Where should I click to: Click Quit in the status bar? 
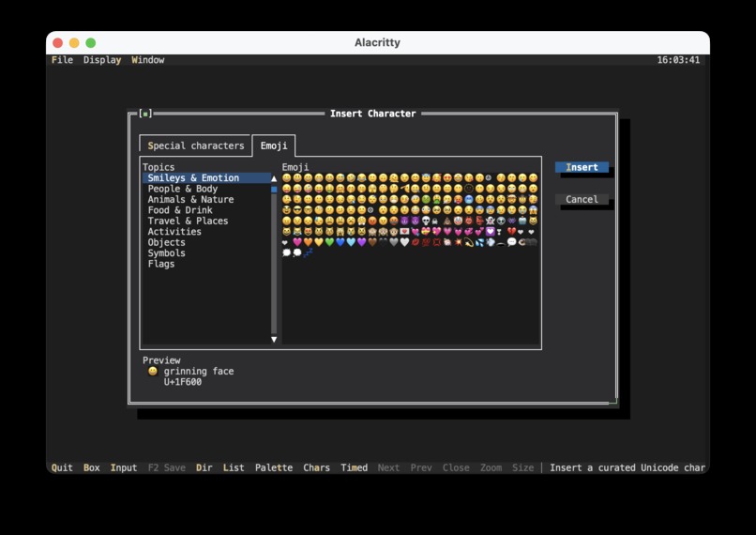(62, 467)
